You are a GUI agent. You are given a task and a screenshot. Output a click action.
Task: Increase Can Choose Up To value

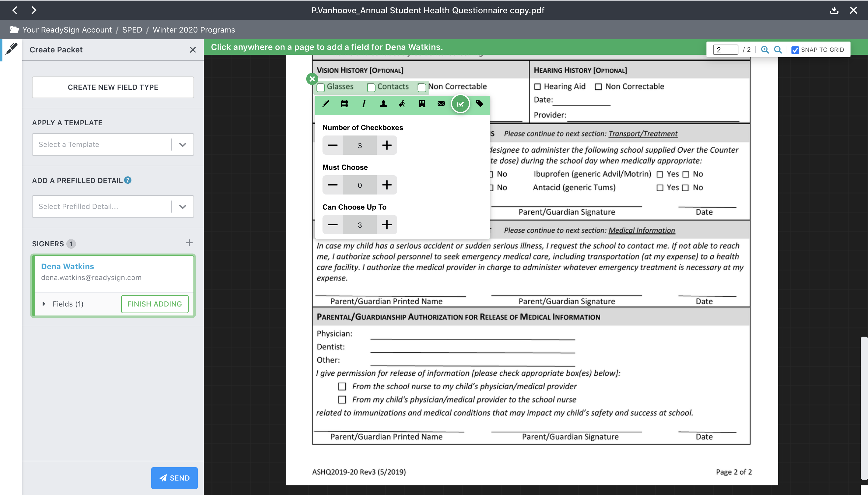tap(387, 225)
